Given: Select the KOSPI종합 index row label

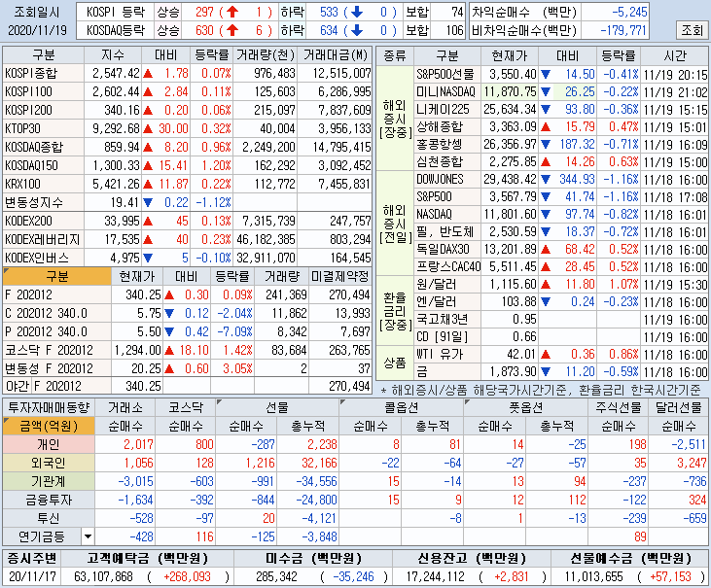Looking at the screenshot, I should coord(43,74).
